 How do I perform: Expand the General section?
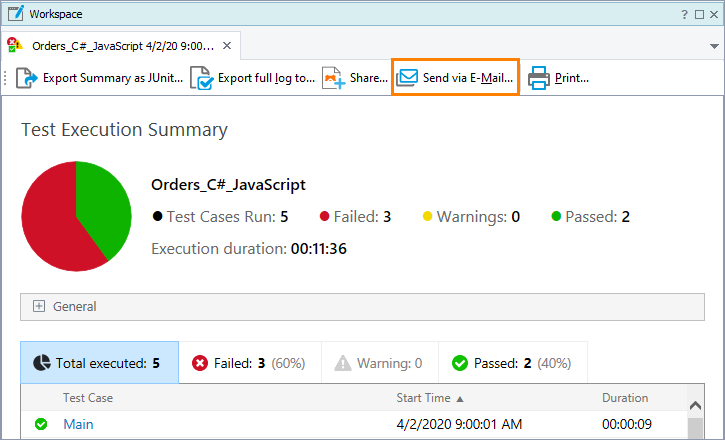(x=39, y=306)
